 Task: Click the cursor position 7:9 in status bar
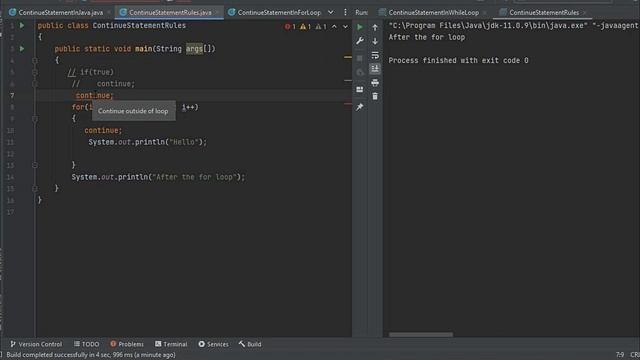620,355
